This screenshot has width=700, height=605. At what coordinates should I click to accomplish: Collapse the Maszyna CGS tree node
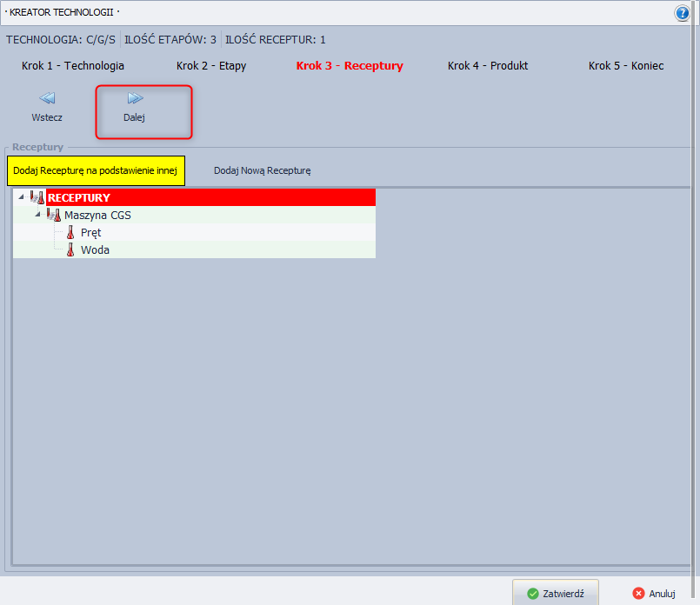[38, 215]
